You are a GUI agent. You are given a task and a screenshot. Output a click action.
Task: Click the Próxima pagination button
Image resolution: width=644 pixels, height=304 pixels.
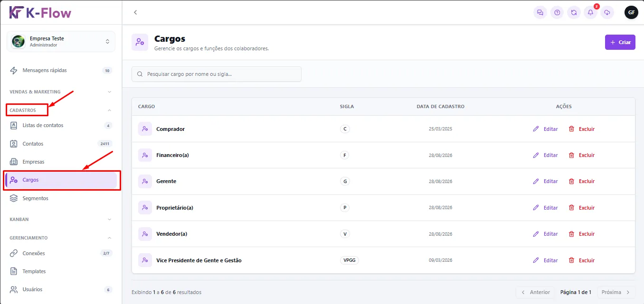click(x=616, y=292)
